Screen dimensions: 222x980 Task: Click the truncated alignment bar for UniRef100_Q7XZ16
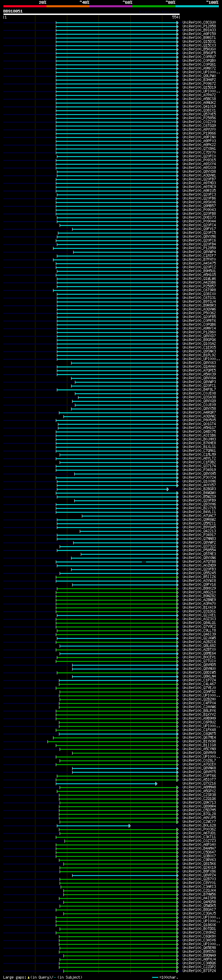pos(106,784)
